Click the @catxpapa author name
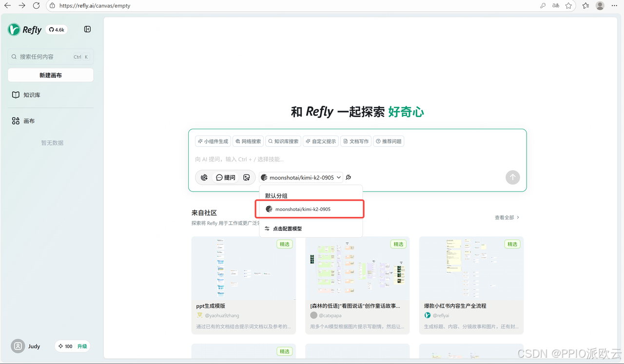The width and height of the screenshot is (624, 364). [x=330, y=316]
